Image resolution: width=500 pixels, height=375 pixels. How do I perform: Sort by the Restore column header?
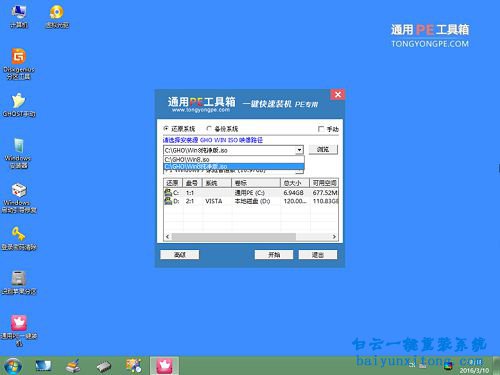click(173, 183)
